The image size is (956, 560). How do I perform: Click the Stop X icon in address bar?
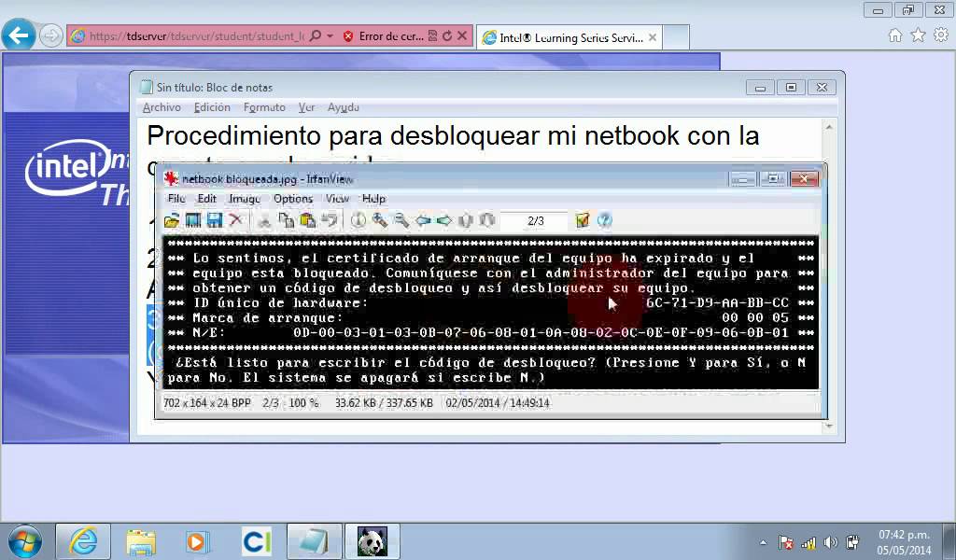(462, 36)
